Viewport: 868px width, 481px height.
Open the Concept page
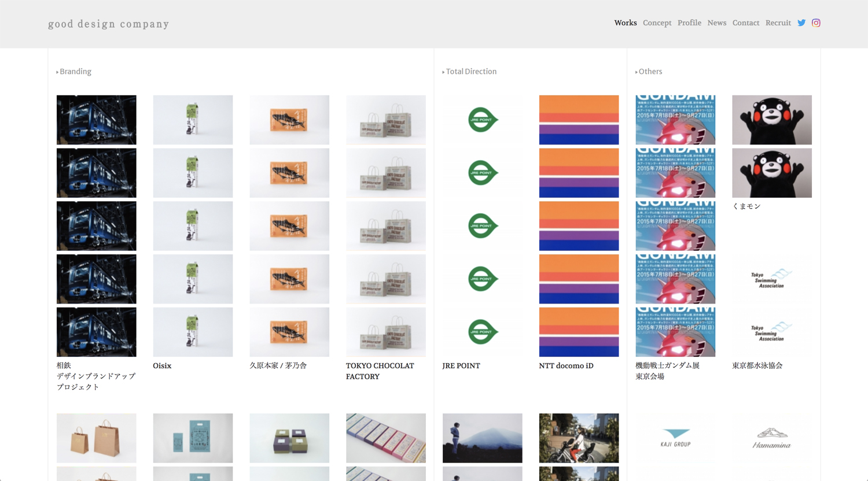pyautogui.click(x=657, y=23)
